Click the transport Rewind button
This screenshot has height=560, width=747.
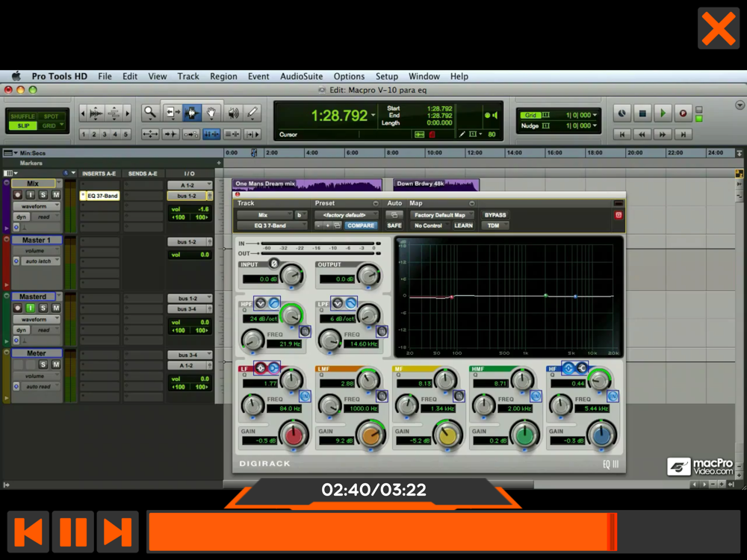tap(642, 134)
